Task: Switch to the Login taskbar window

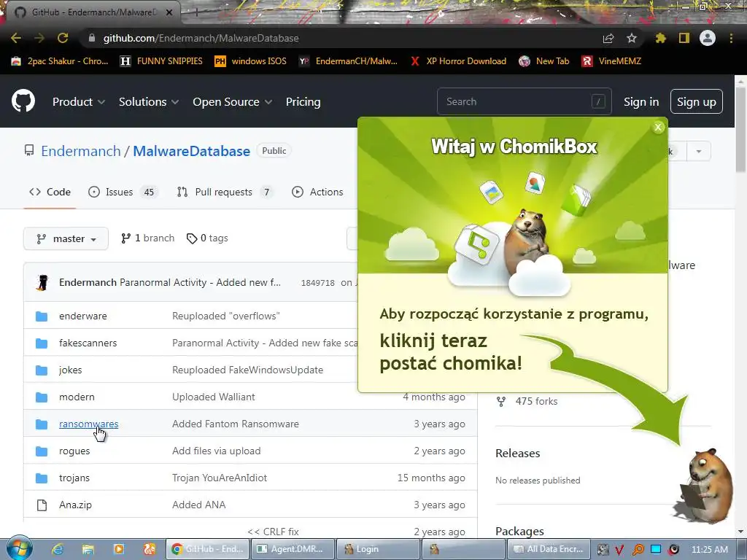Action: 378,549
